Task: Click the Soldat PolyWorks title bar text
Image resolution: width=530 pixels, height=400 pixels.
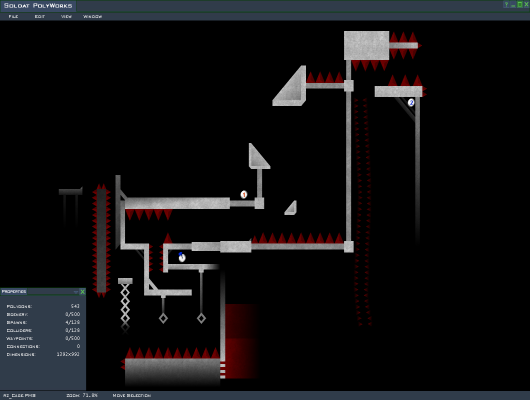Action: (x=38, y=6)
